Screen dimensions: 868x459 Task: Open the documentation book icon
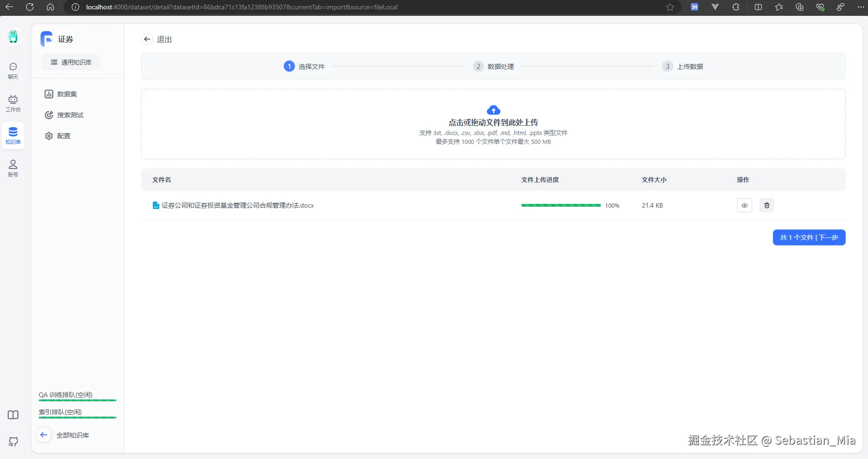click(x=13, y=415)
